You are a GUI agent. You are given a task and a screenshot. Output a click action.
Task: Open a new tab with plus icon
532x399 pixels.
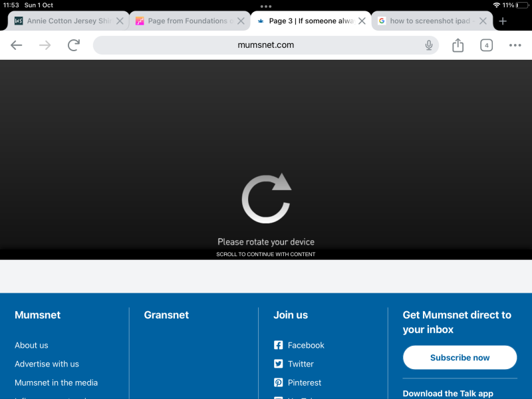coord(503,21)
